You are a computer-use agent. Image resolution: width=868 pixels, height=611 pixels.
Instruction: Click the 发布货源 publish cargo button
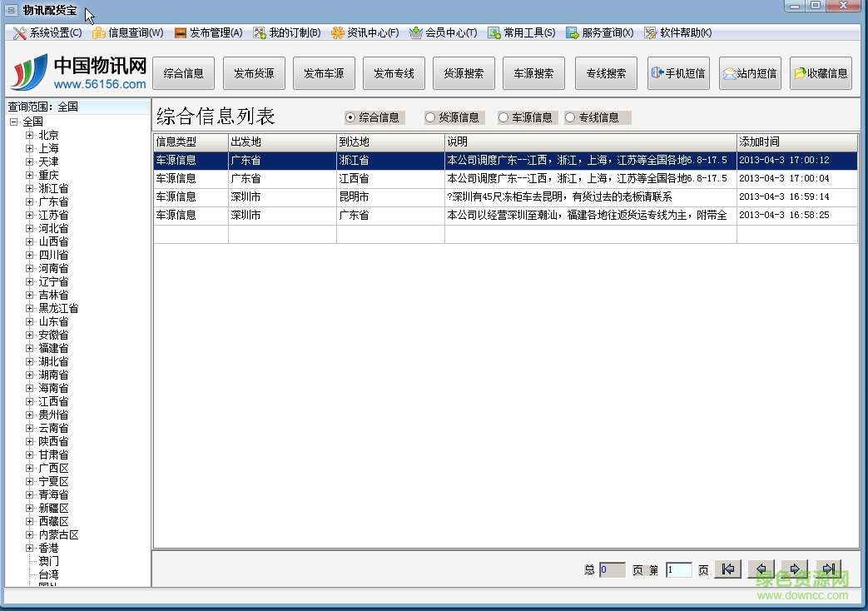tap(254, 73)
